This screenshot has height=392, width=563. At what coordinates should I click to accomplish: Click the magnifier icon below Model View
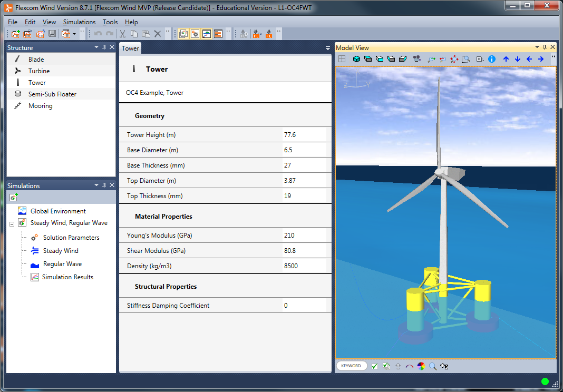point(433,366)
